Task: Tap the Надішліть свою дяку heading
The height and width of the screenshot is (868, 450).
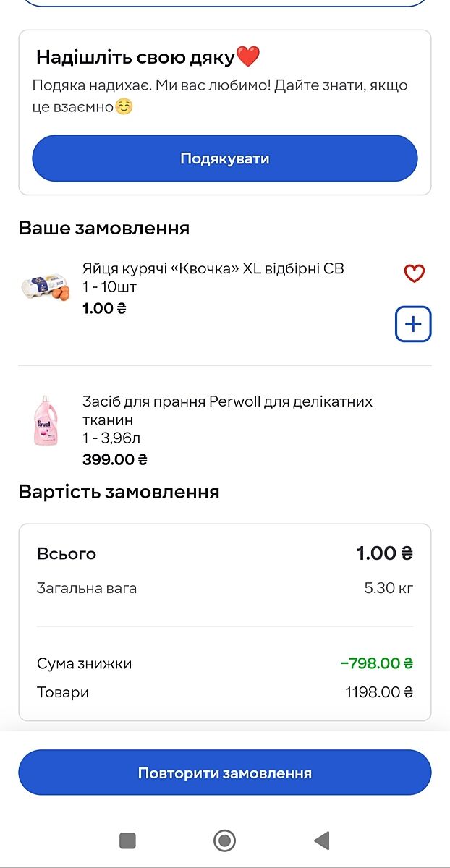Action: point(135,57)
